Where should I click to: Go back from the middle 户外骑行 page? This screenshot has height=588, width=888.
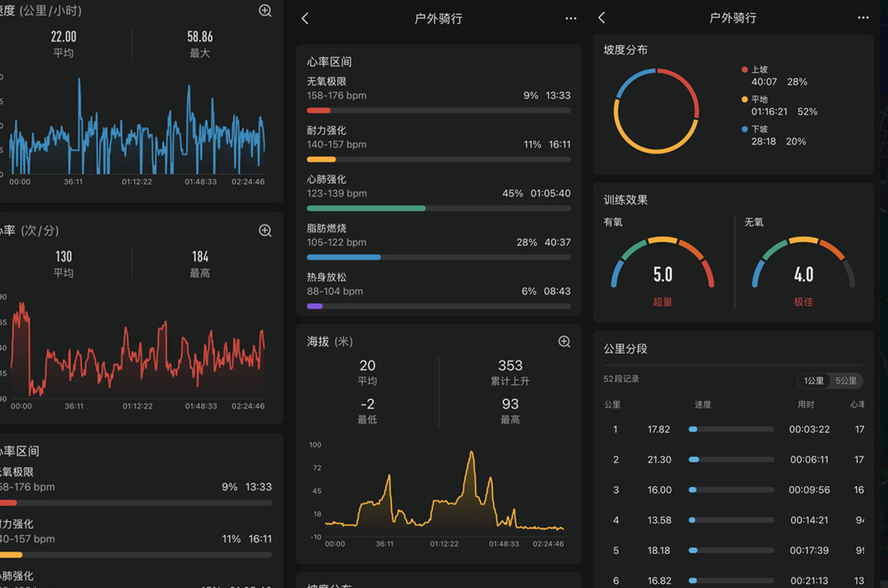tap(305, 18)
